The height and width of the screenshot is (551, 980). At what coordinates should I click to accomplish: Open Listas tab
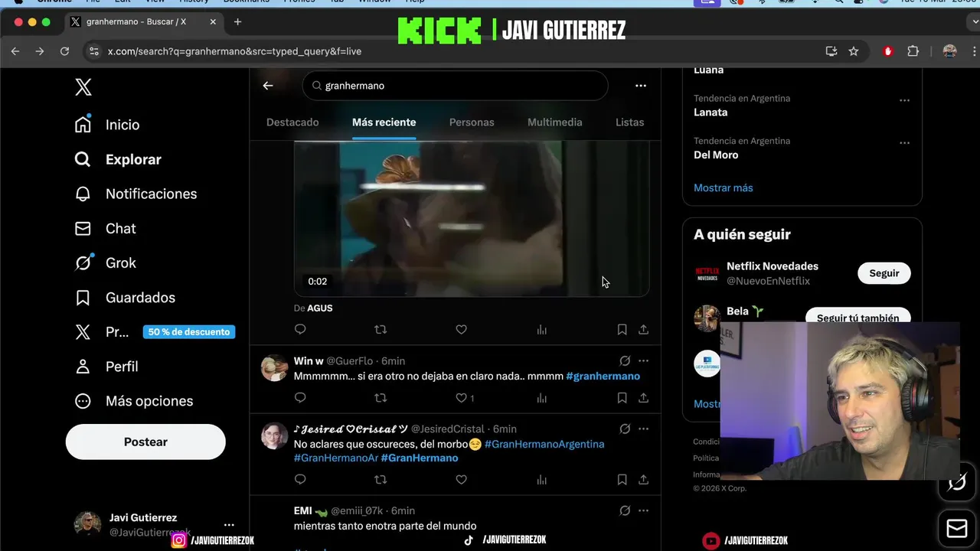coord(629,122)
